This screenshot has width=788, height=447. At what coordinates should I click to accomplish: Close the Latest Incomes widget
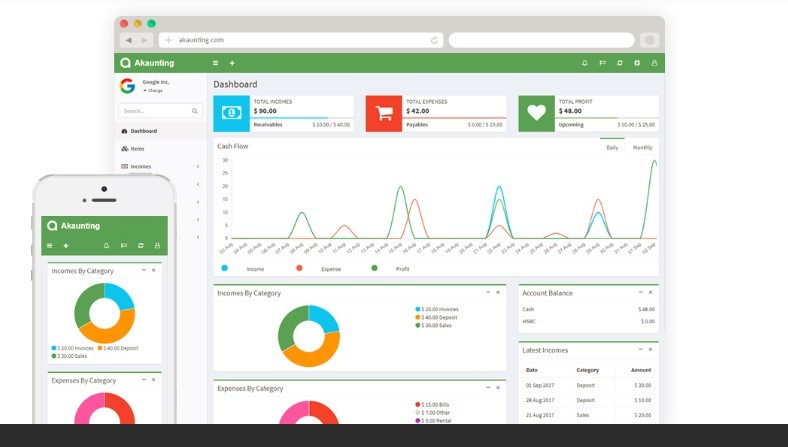[656, 349]
